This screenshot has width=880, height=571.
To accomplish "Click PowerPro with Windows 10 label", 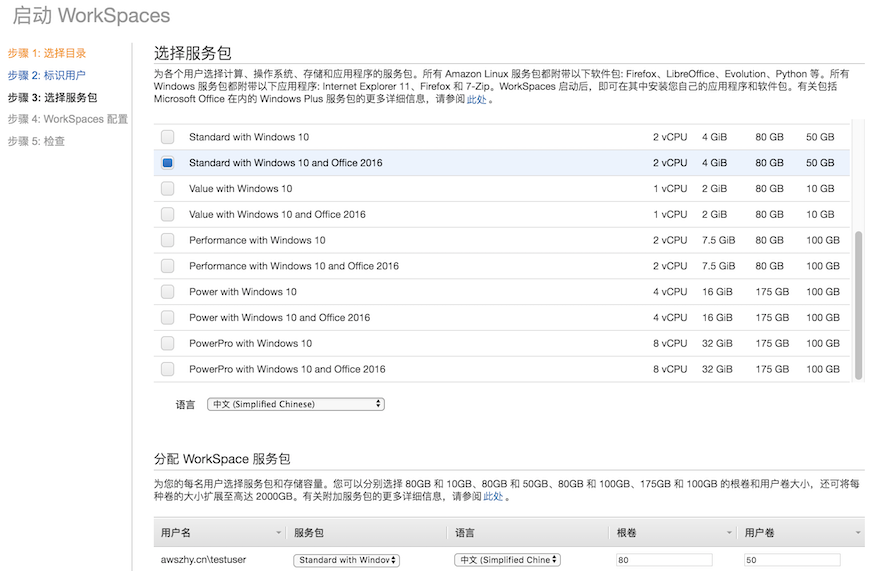I will click(250, 344).
